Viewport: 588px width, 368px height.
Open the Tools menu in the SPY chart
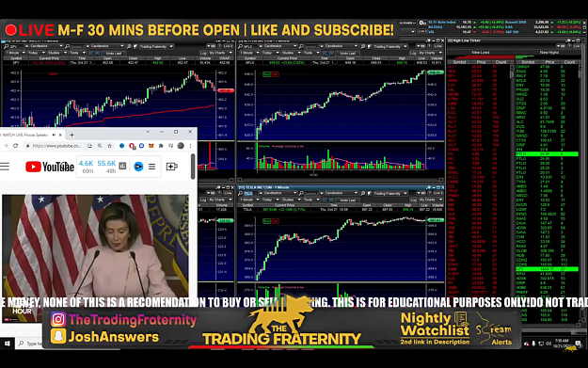[77, 53]
